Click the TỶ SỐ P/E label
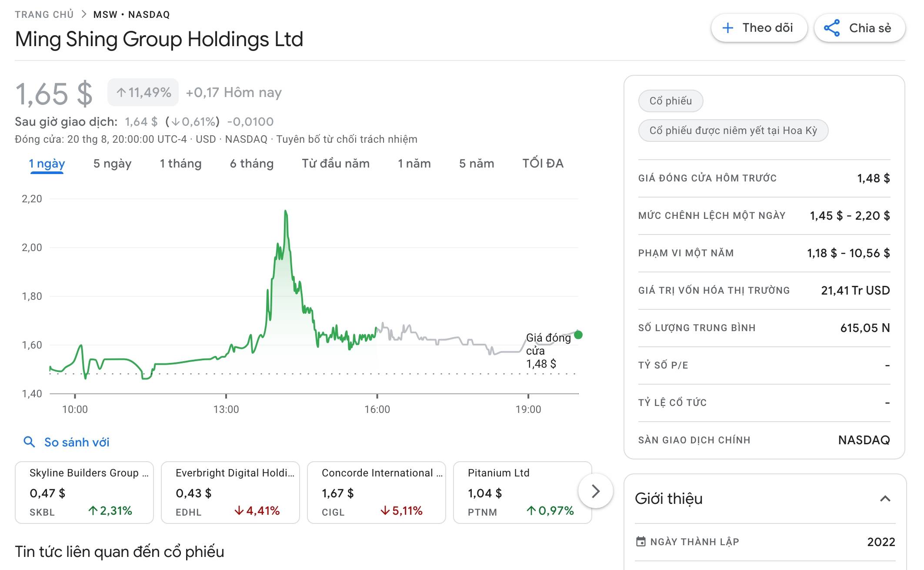 [663, 365]
